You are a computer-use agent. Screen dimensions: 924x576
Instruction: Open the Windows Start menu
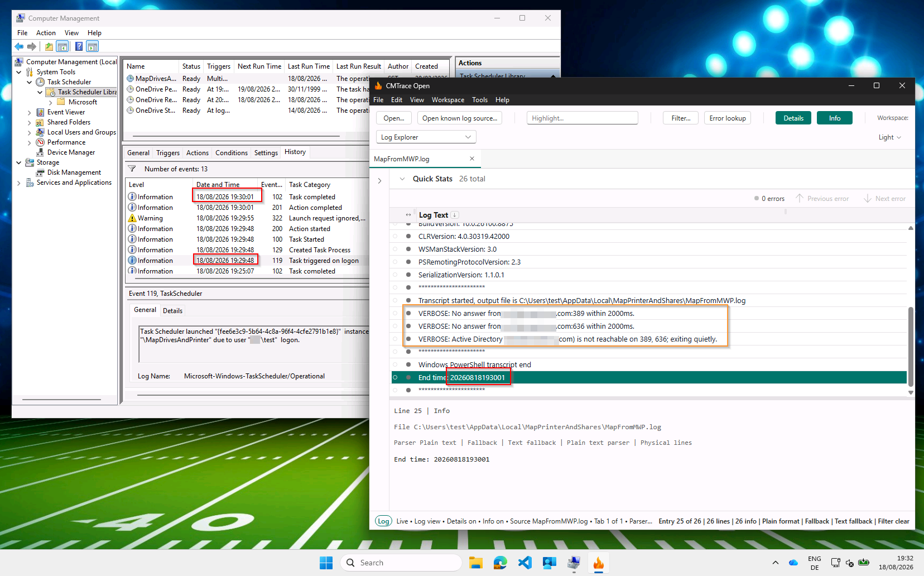[x=326, y=563]
